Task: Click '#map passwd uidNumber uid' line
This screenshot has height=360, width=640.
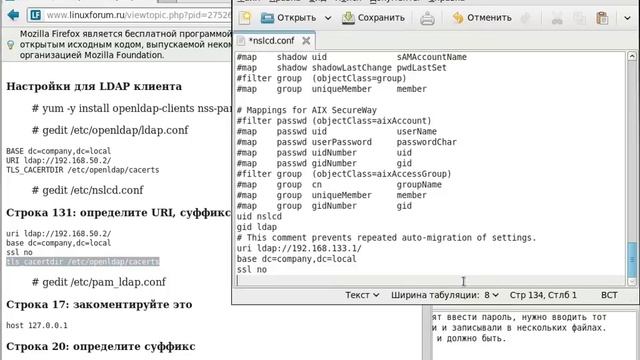Action: [x=324, y=153]
